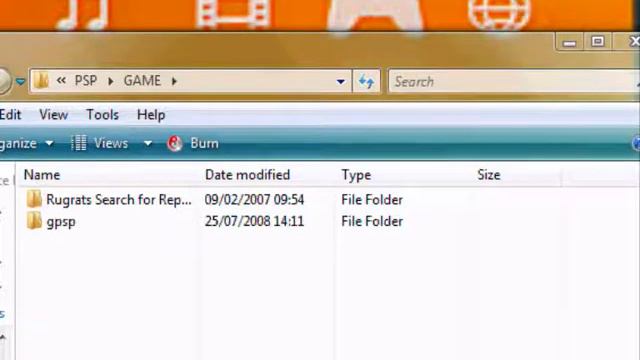Viewport: 640px width, 360px height.
Task: Click the Burn disc icon
Action: tap(175, 143)
